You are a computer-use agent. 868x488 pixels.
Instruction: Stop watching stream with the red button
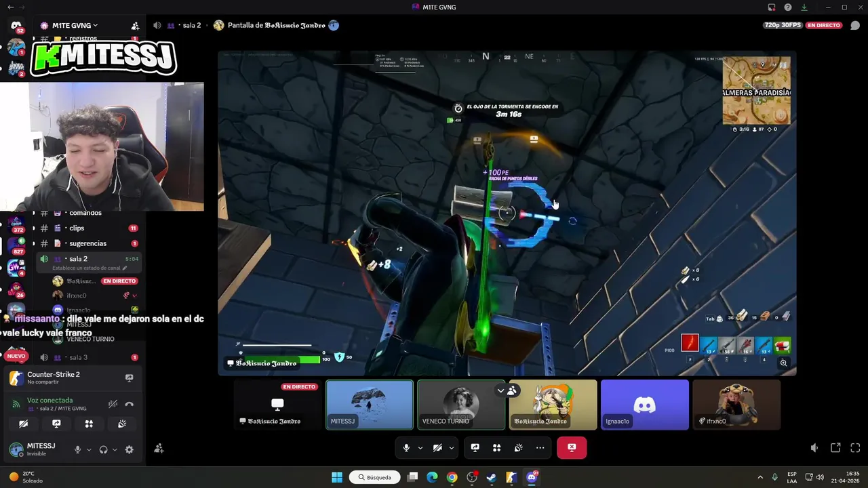coord(572,448)
